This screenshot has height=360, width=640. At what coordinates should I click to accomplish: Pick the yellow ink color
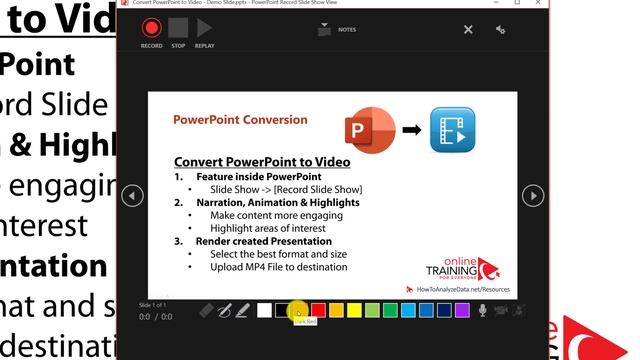354,311
